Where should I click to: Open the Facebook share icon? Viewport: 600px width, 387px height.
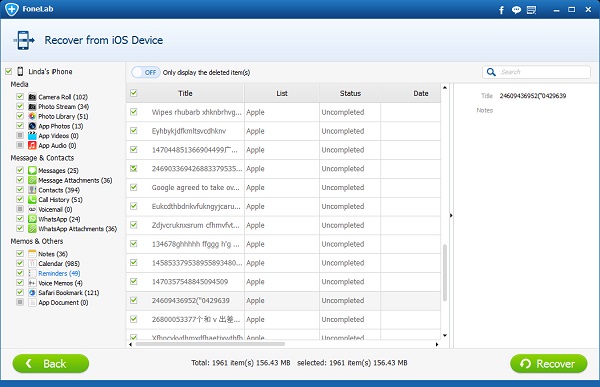pos(501,10)
